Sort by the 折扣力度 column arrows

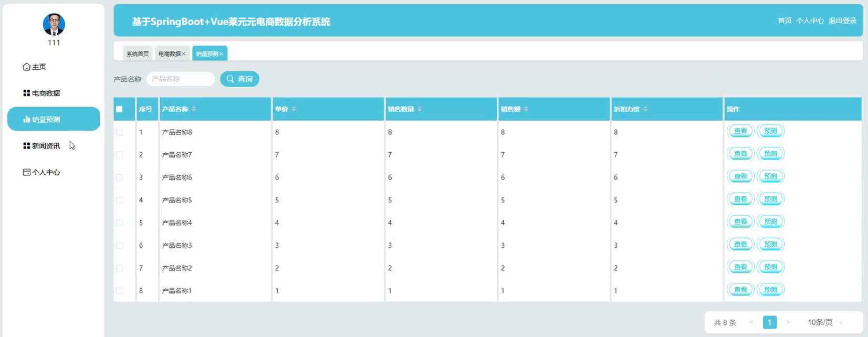pyautogui.click(x=645, y=109)
